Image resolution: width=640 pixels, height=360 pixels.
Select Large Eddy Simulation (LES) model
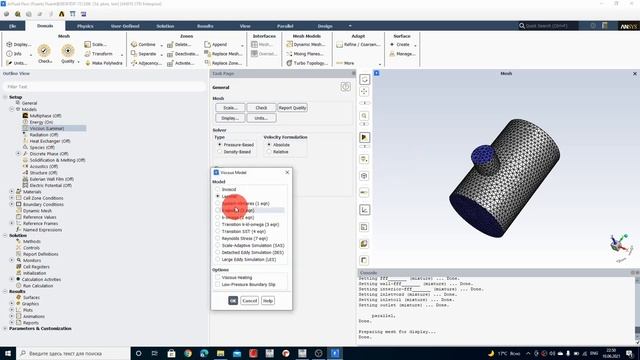218,259
